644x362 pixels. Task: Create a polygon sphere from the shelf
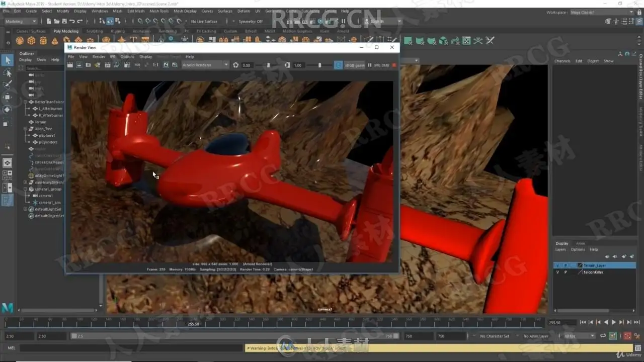click(x=20, y=40)
